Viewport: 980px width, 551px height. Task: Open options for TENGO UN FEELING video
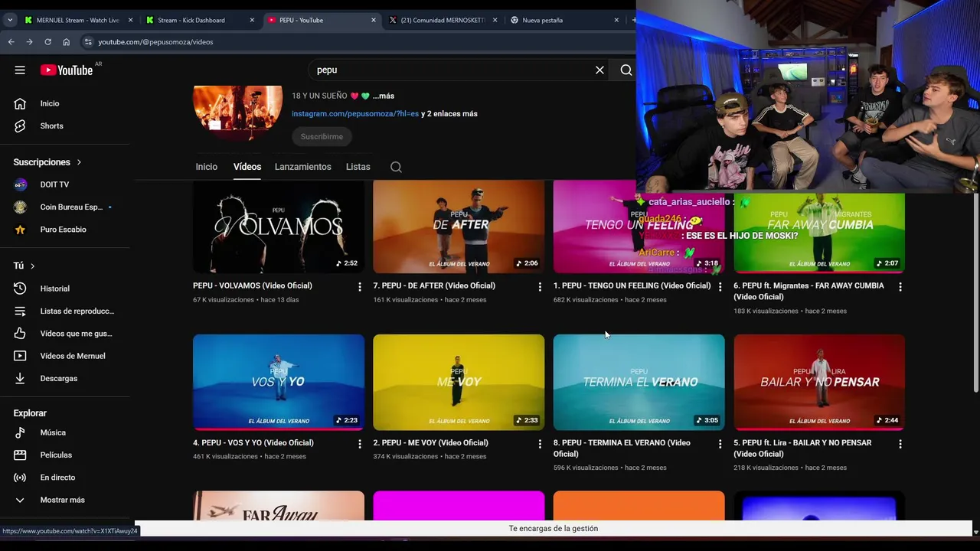(x=720, y=286)
